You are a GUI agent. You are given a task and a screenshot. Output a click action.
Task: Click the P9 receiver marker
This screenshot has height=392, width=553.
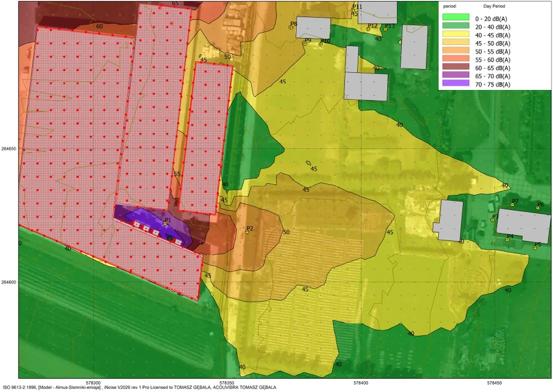[305, 43]
